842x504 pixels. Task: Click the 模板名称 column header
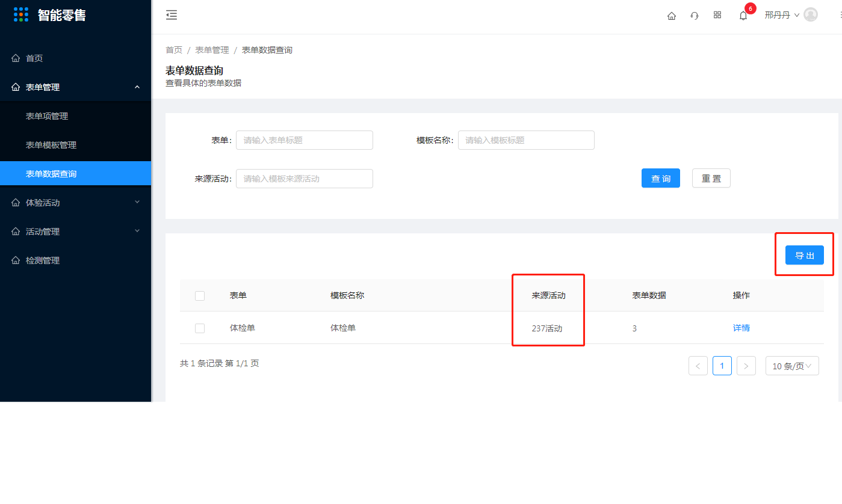tap(347, 295)
